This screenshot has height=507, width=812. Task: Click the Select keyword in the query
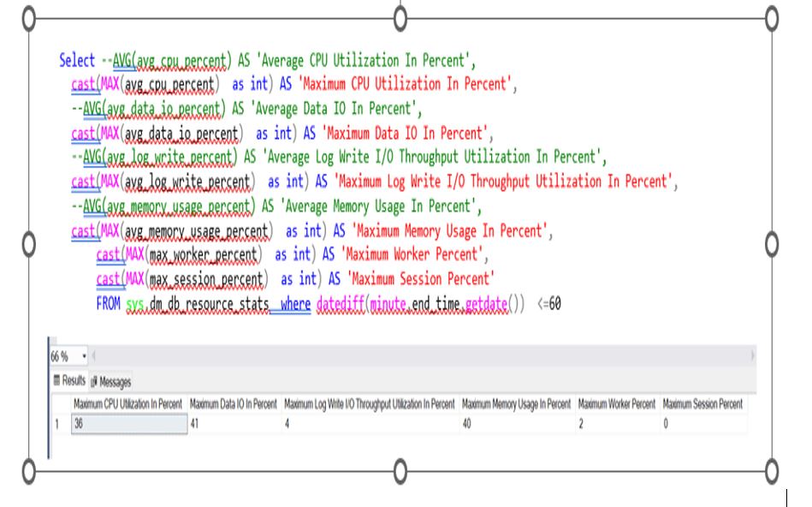[77, 60]
